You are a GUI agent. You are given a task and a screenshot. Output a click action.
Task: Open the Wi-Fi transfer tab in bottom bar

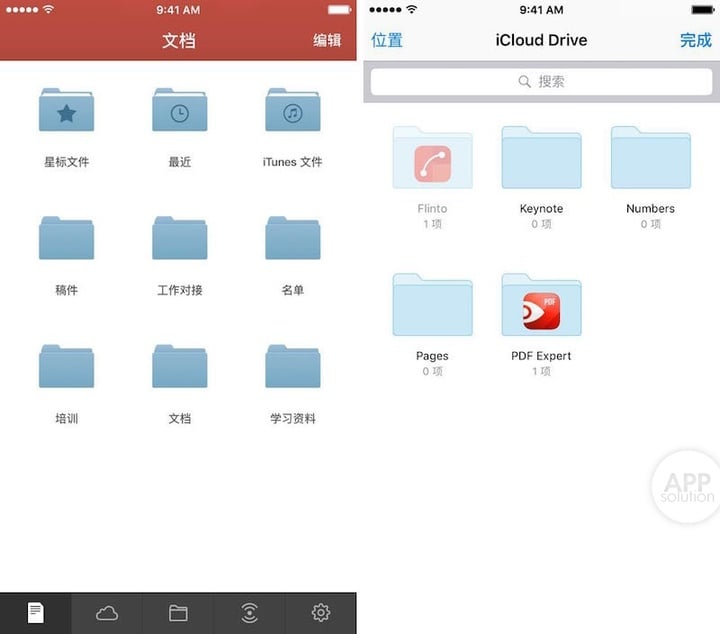pos(250,613)
